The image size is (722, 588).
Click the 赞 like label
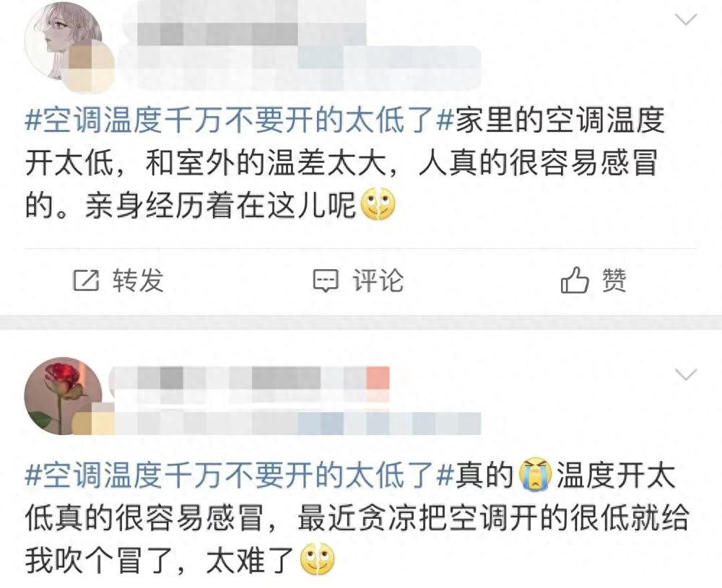click(614, 280)
